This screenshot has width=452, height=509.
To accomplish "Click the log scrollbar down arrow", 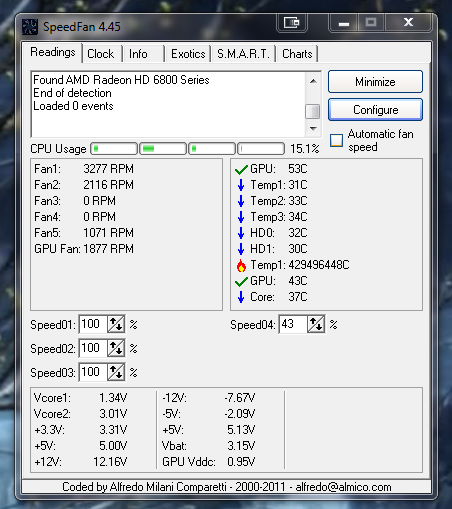I will tap(313, 129).
